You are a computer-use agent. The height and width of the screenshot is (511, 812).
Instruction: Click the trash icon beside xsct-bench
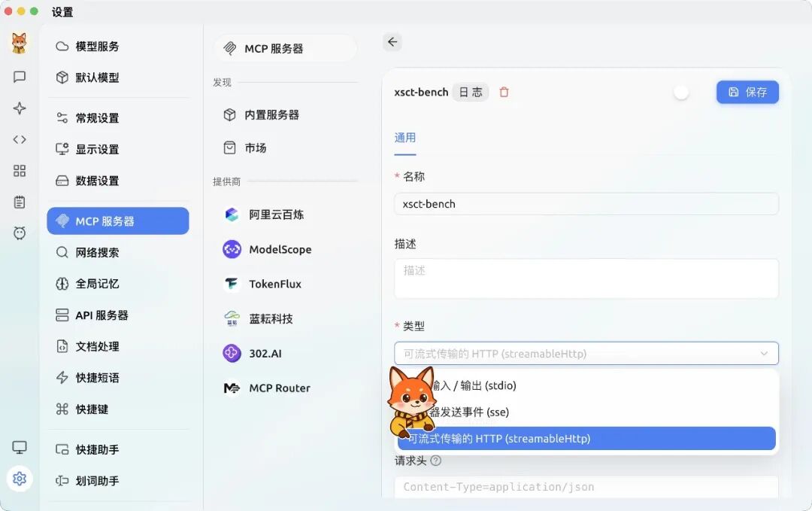(503, 91)
